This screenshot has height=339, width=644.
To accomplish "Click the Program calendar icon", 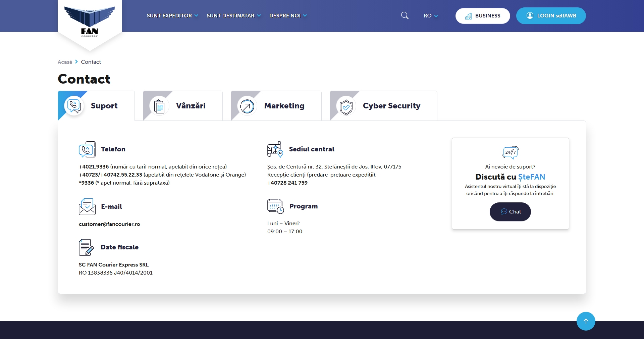I will [275, 206].
